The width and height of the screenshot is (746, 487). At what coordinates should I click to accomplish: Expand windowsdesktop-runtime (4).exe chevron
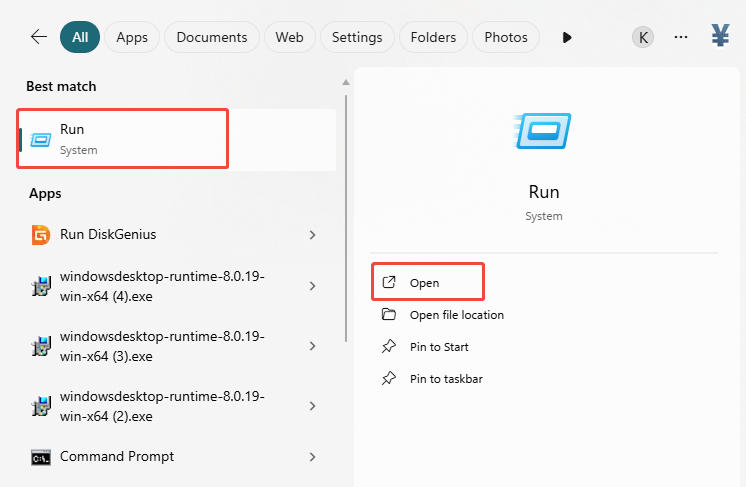(x=312, y=286)
